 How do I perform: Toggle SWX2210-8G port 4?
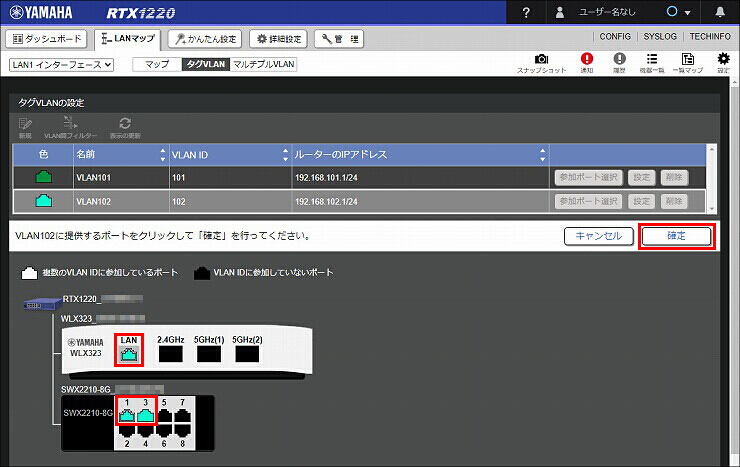[145, 430]
